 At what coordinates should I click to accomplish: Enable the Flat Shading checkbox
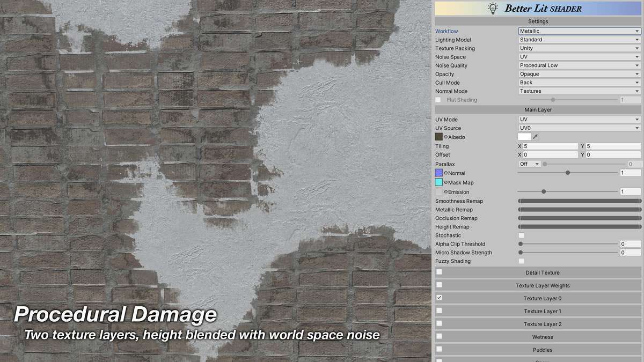click(x=438, y=100)
